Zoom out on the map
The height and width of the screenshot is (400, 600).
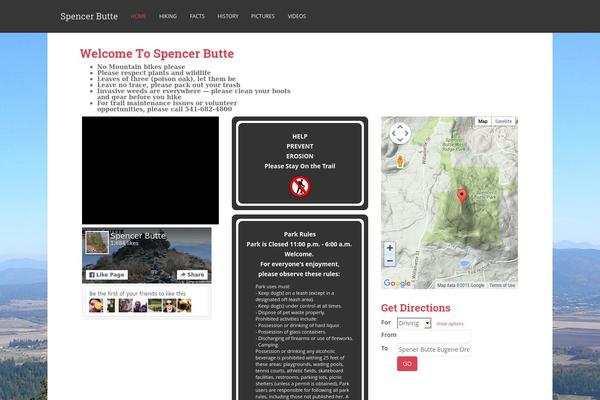[390, 261]
